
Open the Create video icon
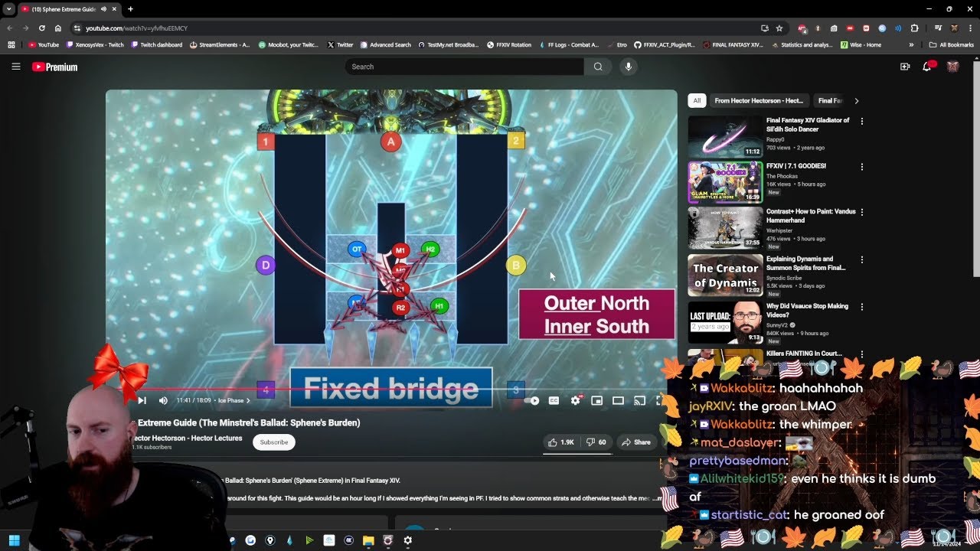tap(905, 67)
